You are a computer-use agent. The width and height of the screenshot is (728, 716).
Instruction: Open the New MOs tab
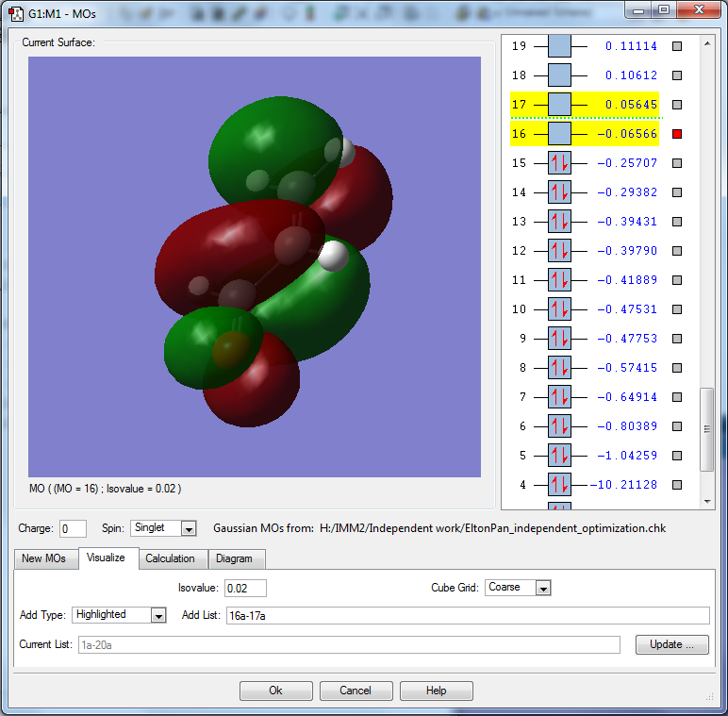pyautogui.click(x=44, y=558)
